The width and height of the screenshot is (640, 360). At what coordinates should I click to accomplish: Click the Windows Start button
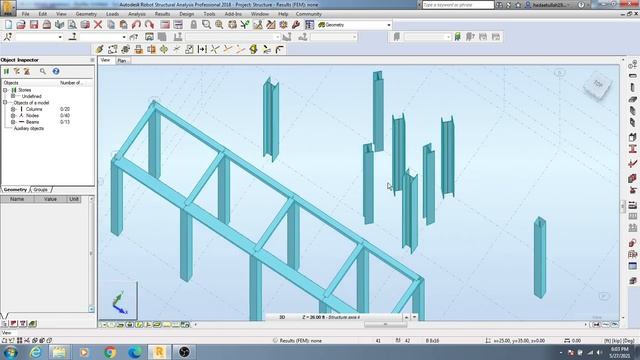coord(10,352)
